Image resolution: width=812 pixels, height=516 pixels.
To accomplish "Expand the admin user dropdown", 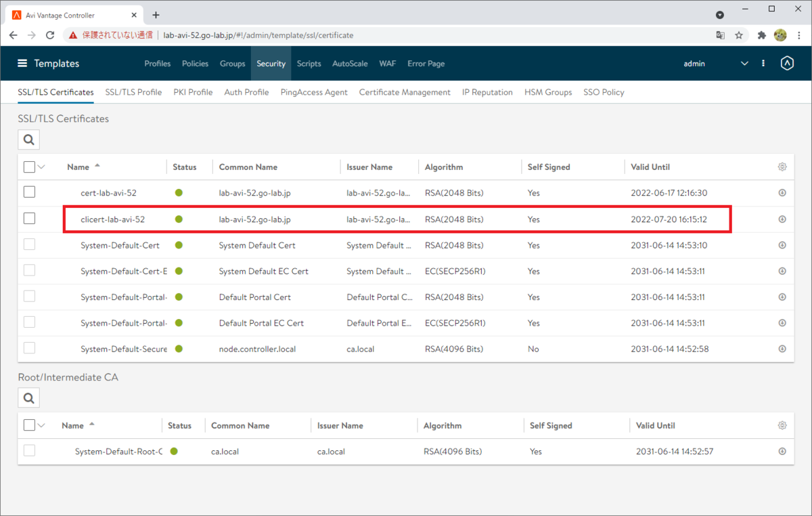I will click(x=744, y=64).
